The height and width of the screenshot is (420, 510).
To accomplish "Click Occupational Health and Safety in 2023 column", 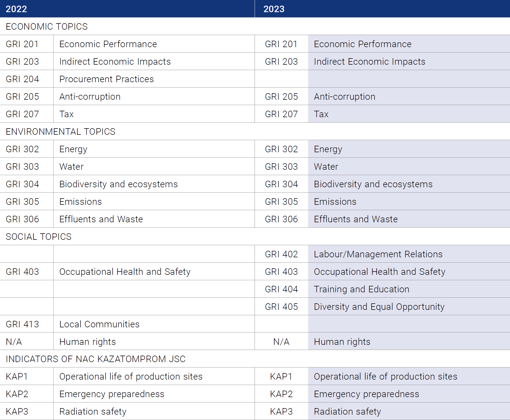I will [x=380, y=272].
